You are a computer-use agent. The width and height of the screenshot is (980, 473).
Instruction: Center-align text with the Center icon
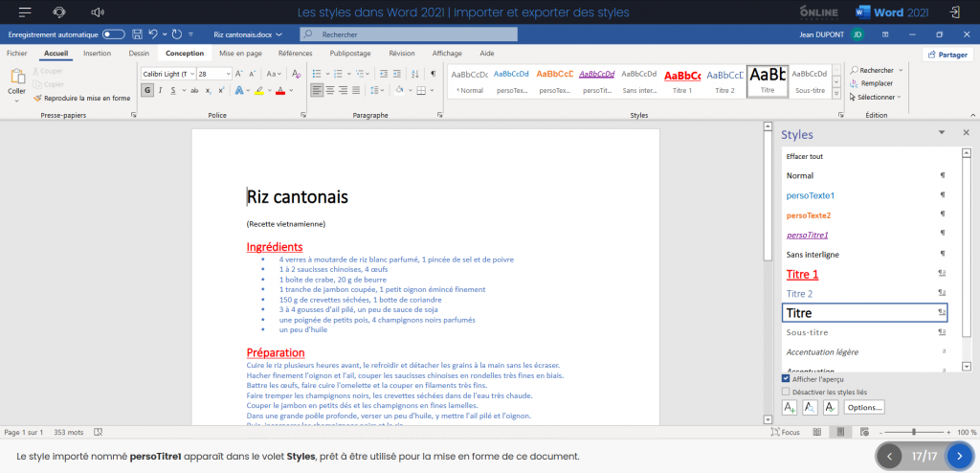pyautogui.click(x=332, y=91)
